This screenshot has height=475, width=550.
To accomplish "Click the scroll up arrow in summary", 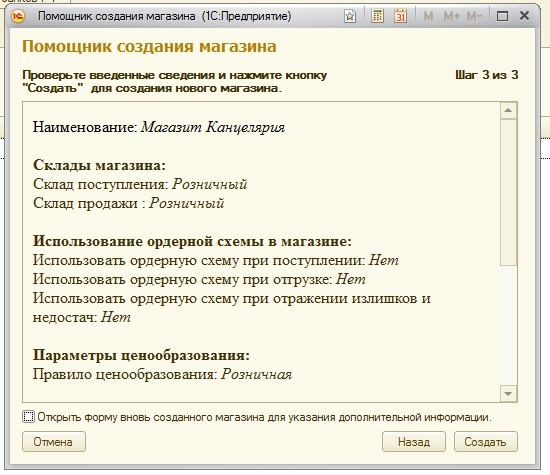I will 508,111.
